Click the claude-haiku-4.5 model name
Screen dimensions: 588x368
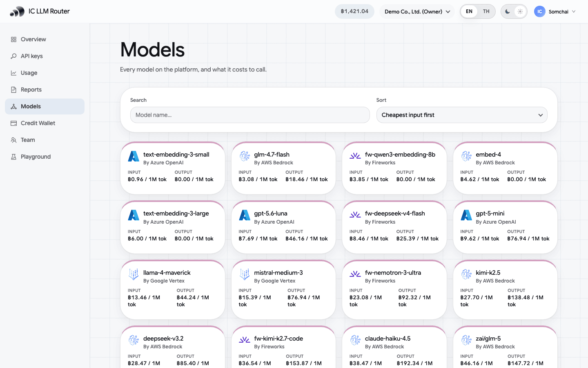(388, 339)
